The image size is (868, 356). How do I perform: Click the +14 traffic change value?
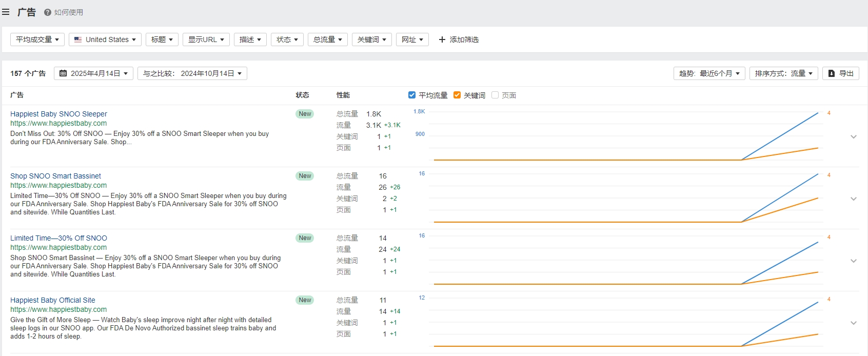tap(395, 311)
